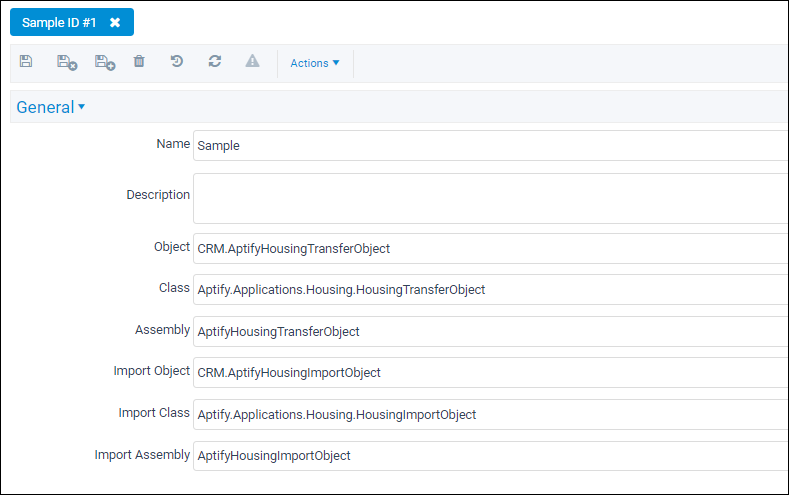Viewport: 789px width, 495px height.
Task: Click the Name label
Action: (173, 144)
